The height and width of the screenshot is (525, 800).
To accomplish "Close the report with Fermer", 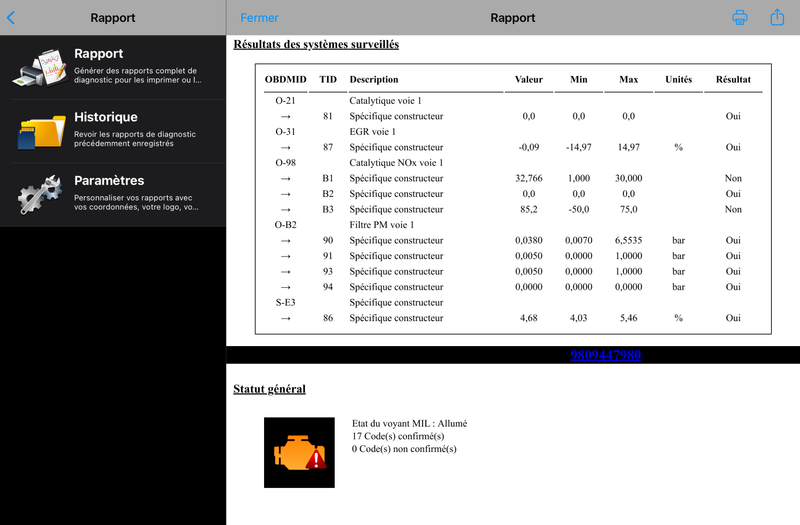I will point(259,18).
